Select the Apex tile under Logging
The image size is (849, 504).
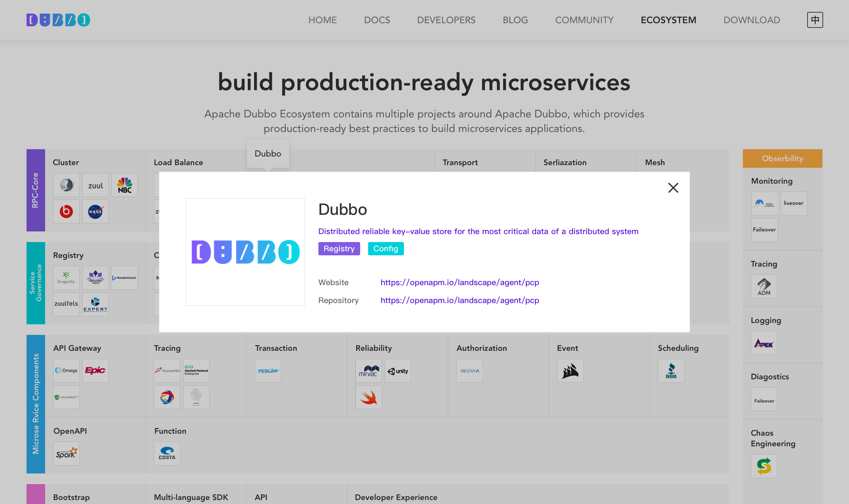(x=764, y=343)
